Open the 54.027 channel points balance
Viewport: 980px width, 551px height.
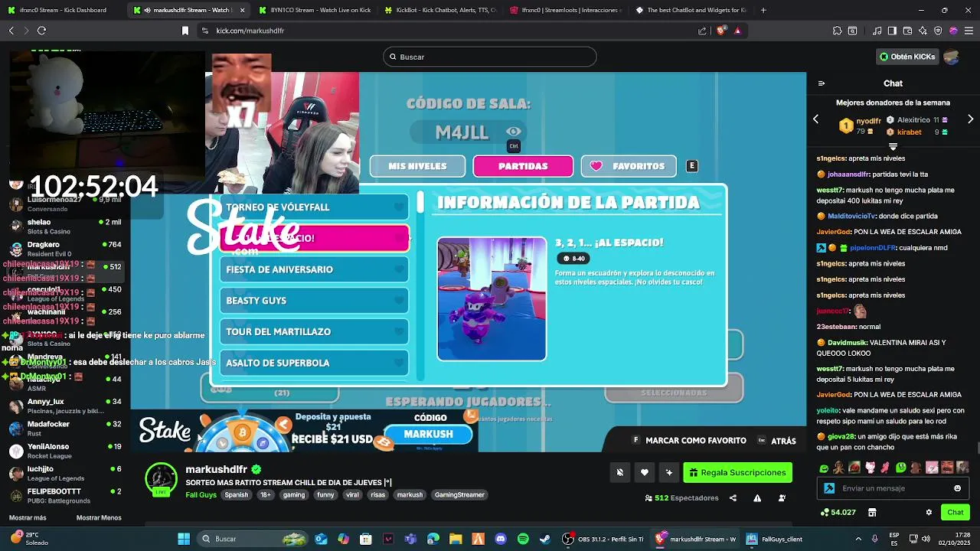[x=838, y=512]
